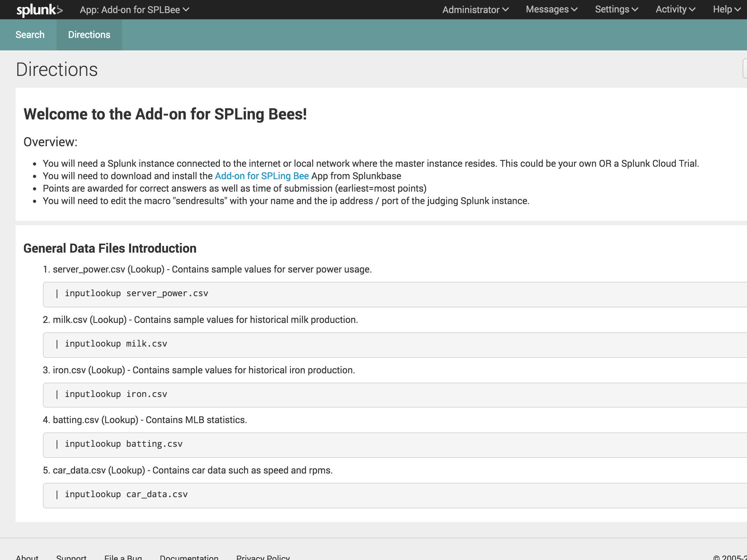
Task: Click the About footer link
Action: point(27,557)
